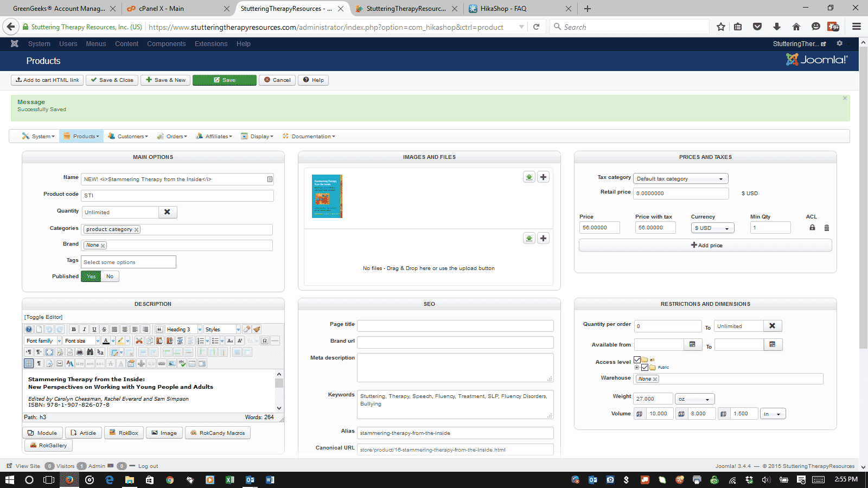Open the name translation icon in Name field

coord(270,179)
